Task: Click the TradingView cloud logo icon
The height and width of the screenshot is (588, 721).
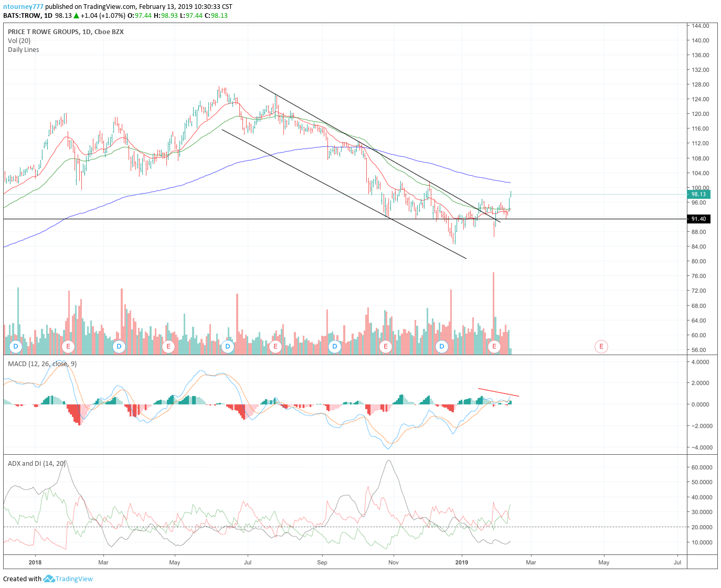Action: (x=49, y=579)
